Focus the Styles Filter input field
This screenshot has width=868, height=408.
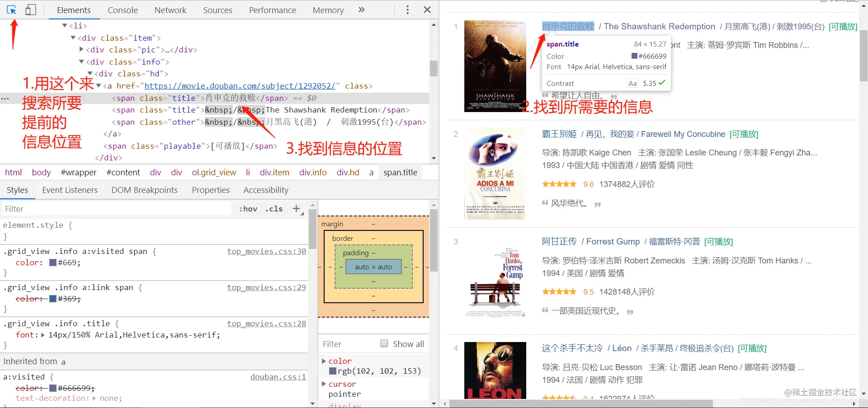(x=118, y=209)
